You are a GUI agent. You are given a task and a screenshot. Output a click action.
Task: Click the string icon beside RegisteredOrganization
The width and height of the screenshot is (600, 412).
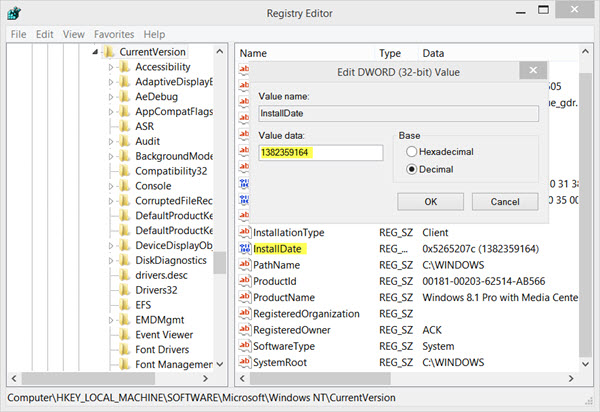tap(244, 313)
